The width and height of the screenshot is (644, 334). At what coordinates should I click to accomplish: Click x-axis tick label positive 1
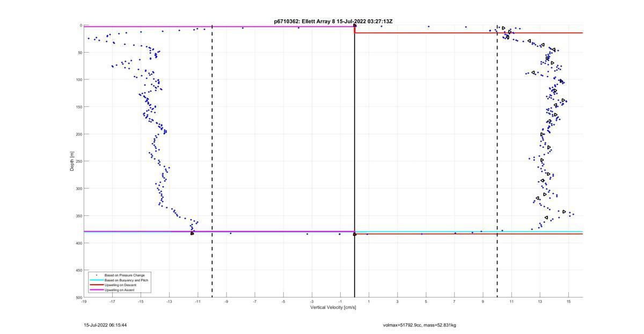[x=369, y=301]
